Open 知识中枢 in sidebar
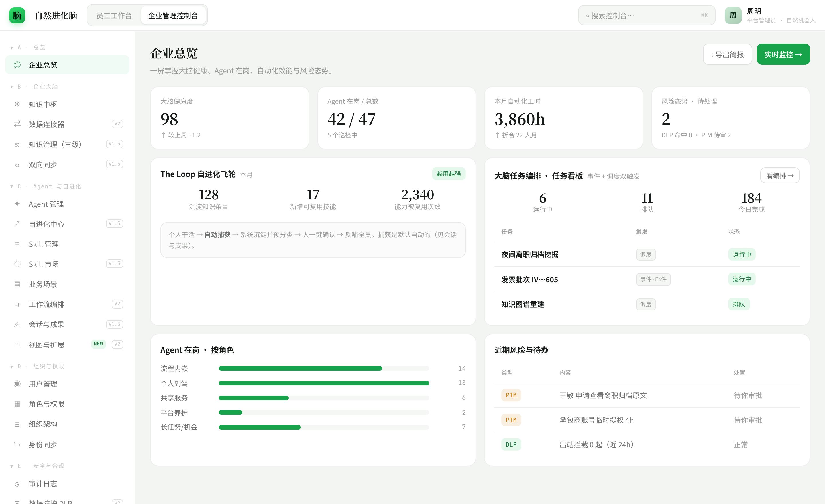This screenshot has width=825, height=504. [x=67, y=105]
